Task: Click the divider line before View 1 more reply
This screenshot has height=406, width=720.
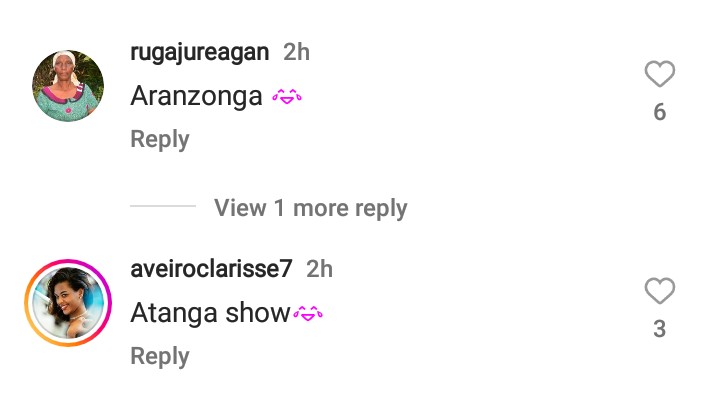Action: tap(163, 206)
